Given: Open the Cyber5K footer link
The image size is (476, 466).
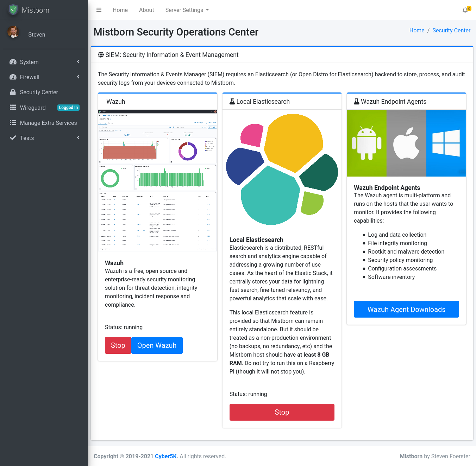Looking at the screenshot, I should (x=166, y=456).
